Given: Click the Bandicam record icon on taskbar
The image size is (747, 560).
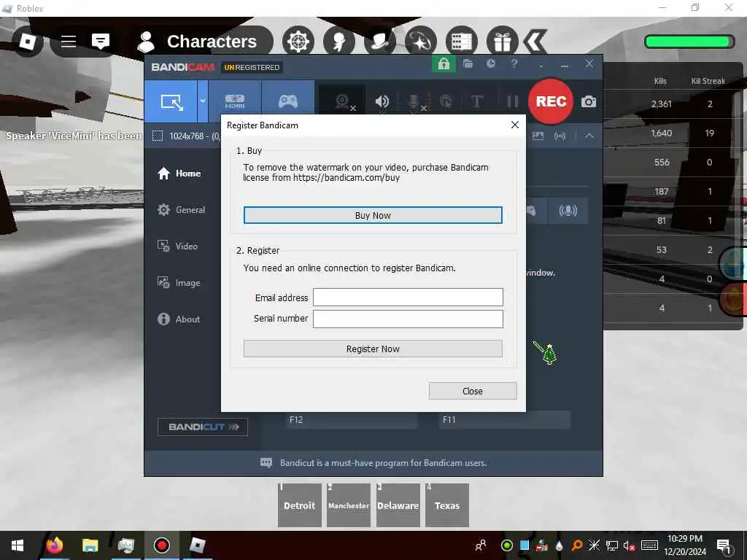Looking at the screenshot, I should coord(161,545).
